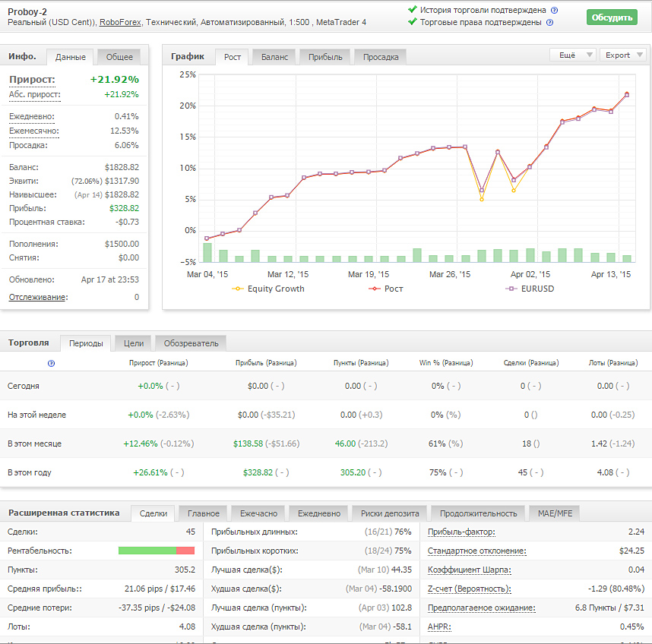Screen dimensions: 652x644
Task: Click help icon next to Торговые права подтверждены
Action: tap(549, 23)
